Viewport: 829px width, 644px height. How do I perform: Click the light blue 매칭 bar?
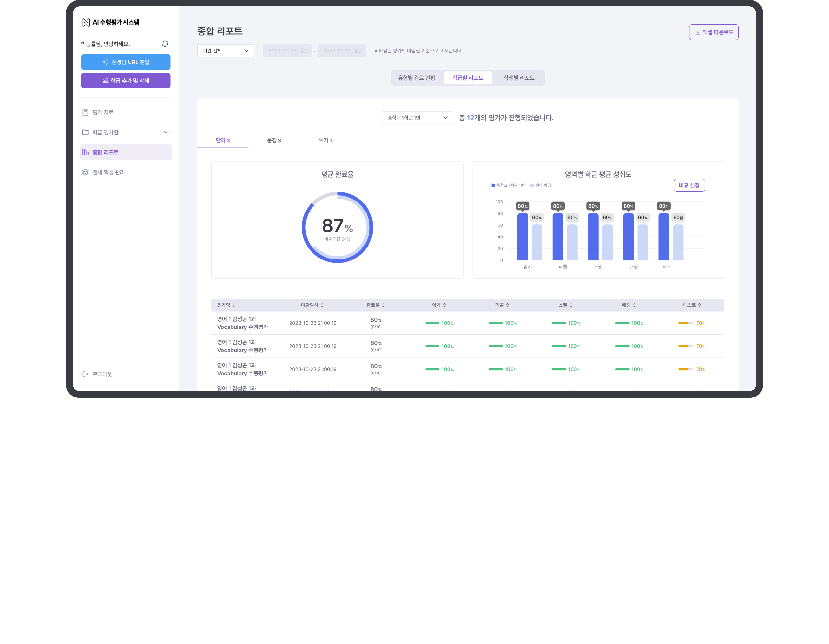pos(642,243)
